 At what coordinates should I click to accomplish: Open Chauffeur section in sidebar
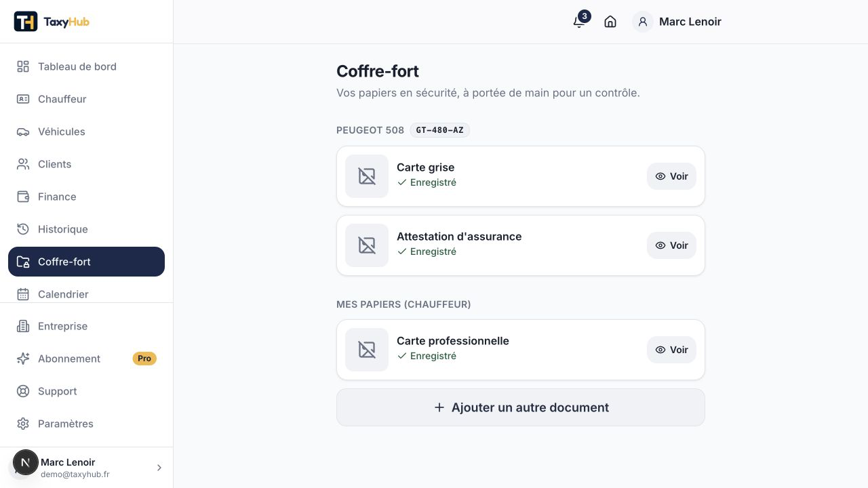86,99
